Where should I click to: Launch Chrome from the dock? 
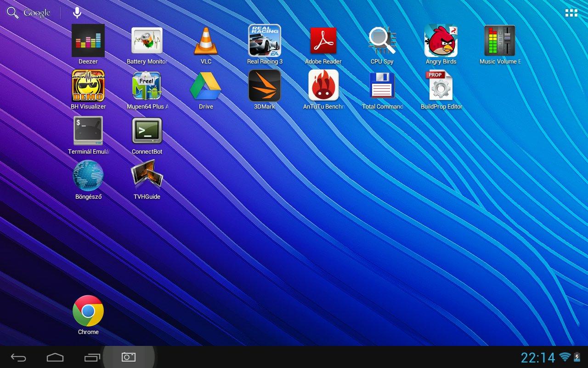click(x=88, y=315)
